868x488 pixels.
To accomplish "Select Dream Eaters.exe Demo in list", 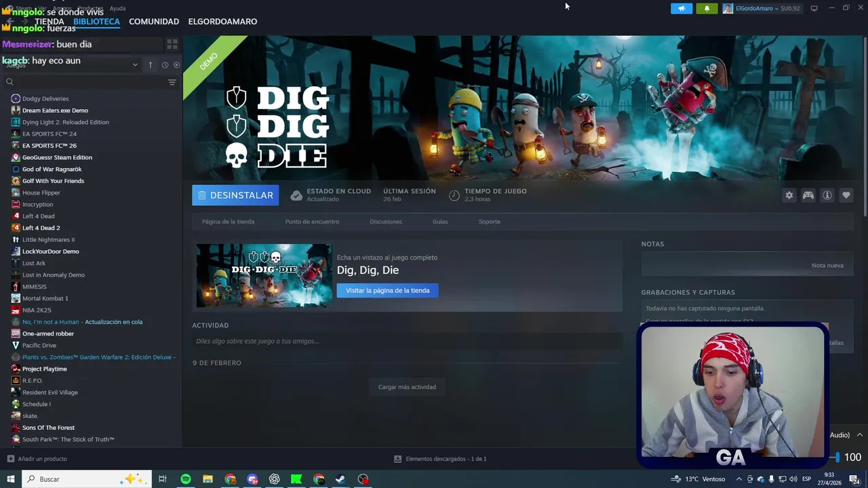I will pos(55,110).
